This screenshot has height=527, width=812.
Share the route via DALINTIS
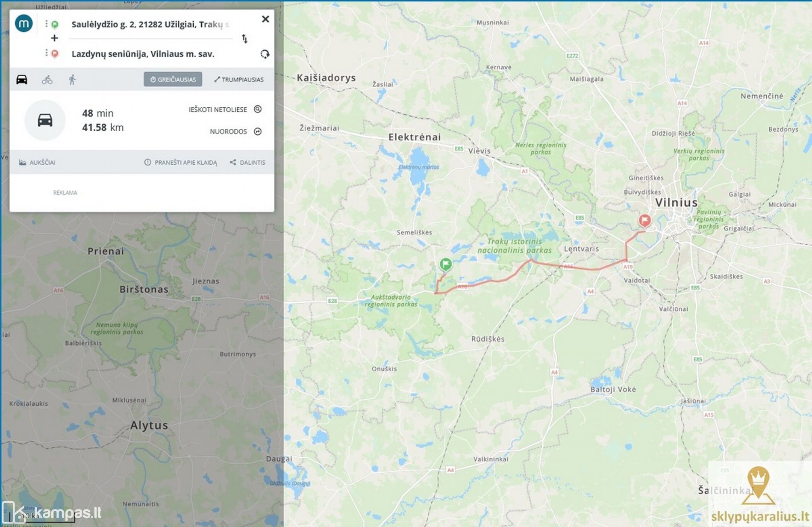coord(247,163)
